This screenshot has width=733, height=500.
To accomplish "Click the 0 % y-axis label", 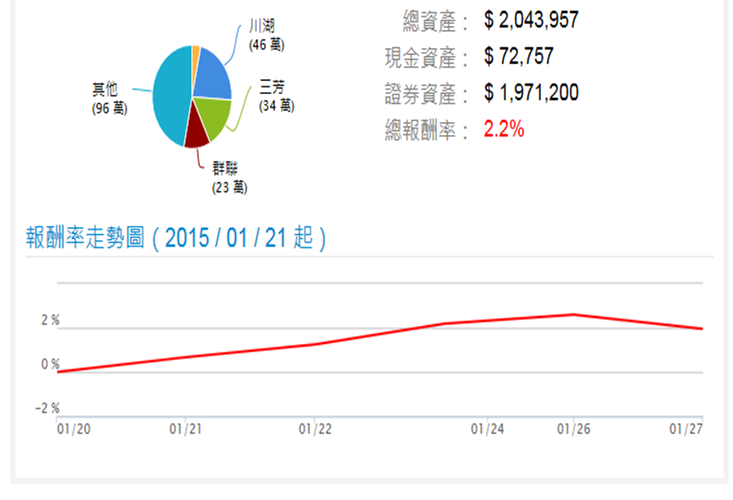I will point(50,364).
